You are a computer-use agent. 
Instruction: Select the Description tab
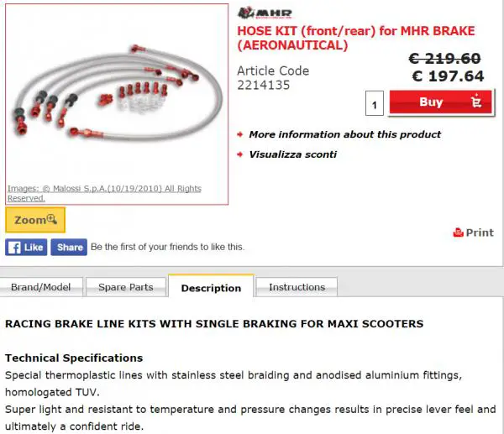click(x=211, y=286)
